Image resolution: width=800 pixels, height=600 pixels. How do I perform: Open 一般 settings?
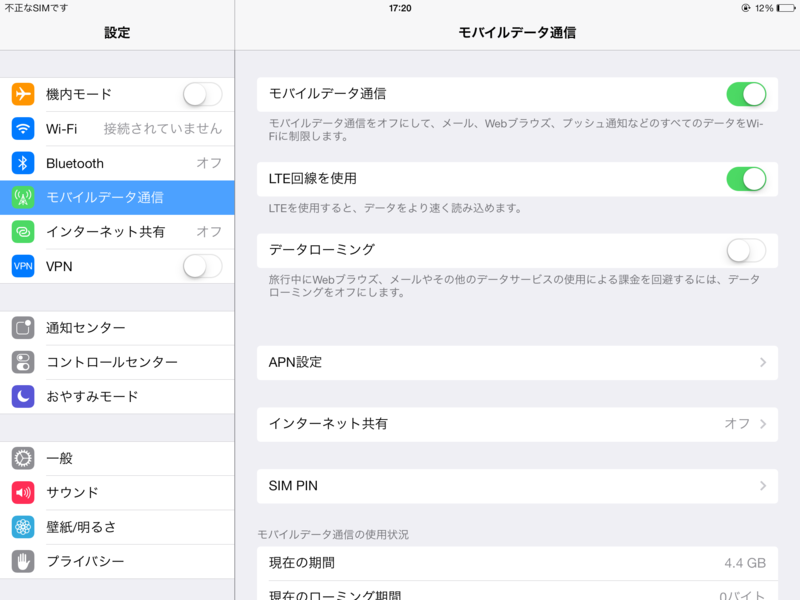(117, 458)
